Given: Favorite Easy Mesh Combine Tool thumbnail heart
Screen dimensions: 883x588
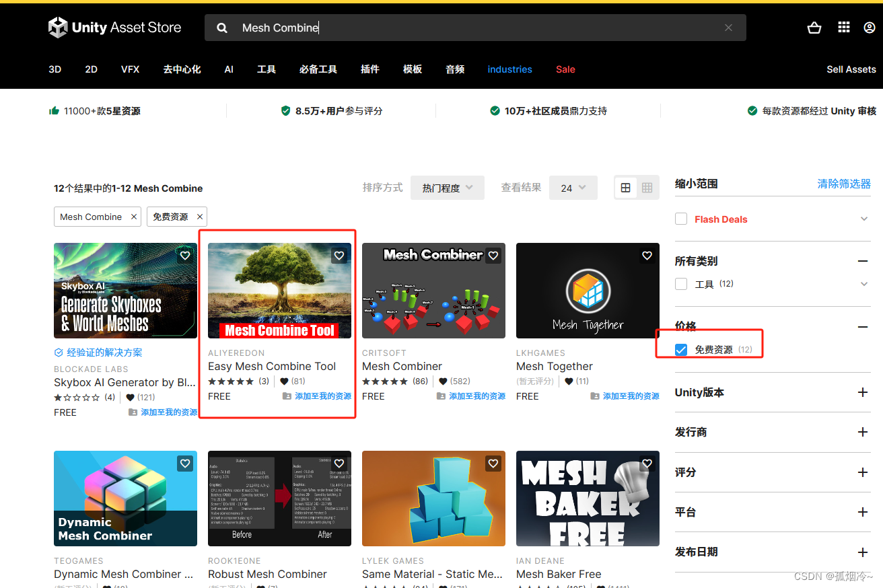Looking at the screenshot, I should [339, 256].
